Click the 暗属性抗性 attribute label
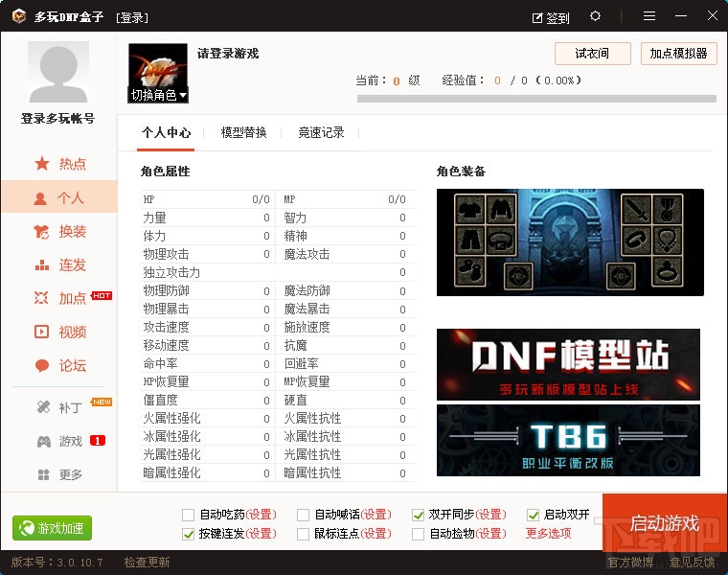 (x=312, y=472)
